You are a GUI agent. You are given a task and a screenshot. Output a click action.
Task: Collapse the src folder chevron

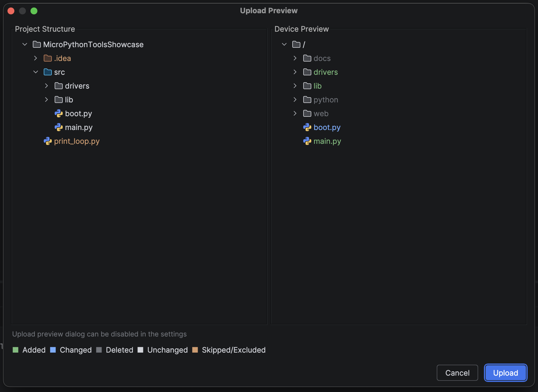point(36,72)
